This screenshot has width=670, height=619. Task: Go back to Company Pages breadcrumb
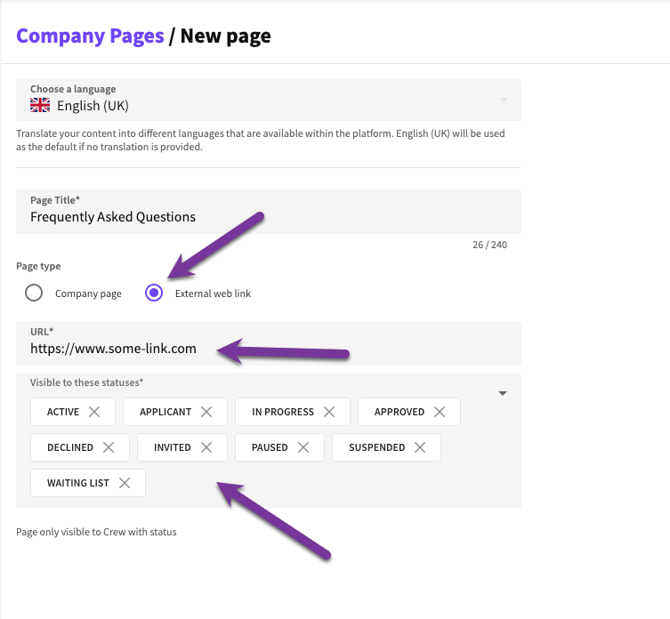pos(90,37)
